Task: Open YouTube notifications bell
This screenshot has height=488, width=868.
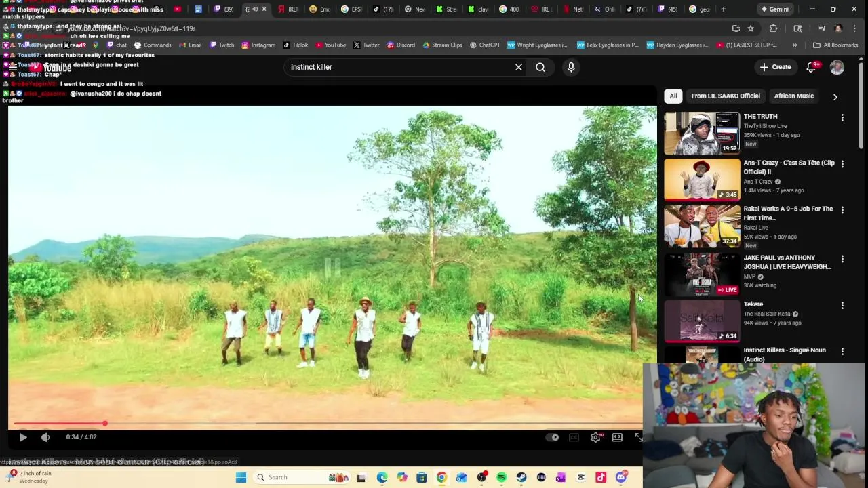Action: (x=811, y=67)
